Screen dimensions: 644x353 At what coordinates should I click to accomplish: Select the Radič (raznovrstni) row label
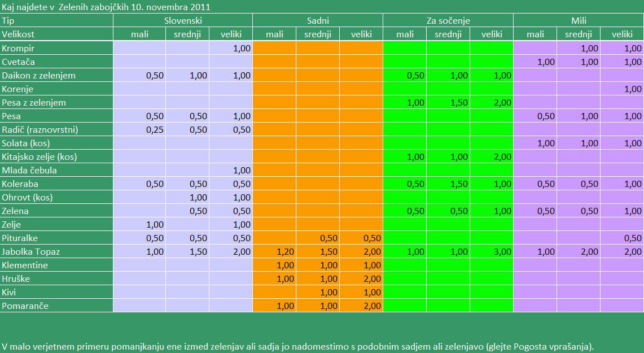[40, 130]
